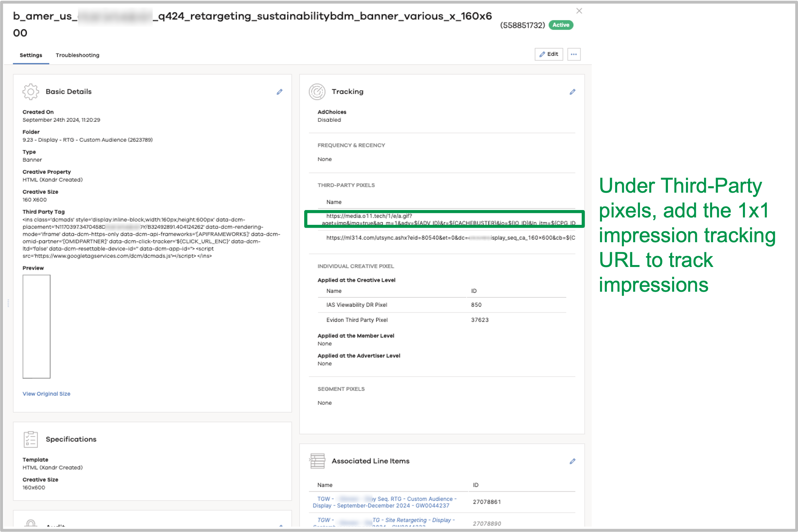
Task: Click line item ID 27078861
Action: pyautogui.click(x=487, y=502)
